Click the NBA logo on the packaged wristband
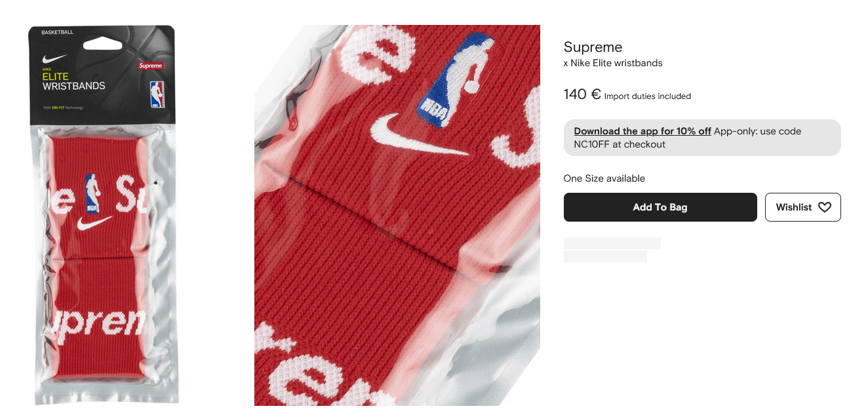868x419 pixels. pyautogui.click(x=92, y=193)
